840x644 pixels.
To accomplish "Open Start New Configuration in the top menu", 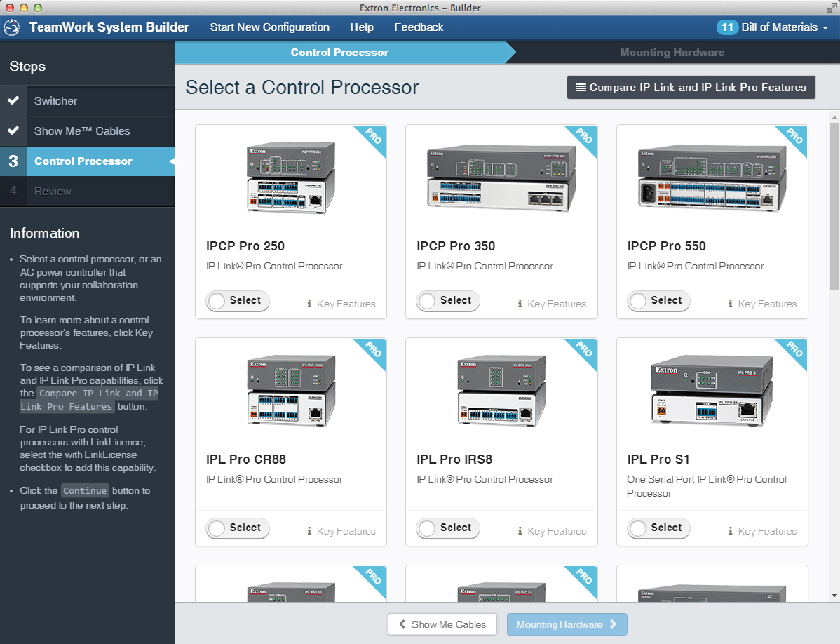I will coord(269,27).
